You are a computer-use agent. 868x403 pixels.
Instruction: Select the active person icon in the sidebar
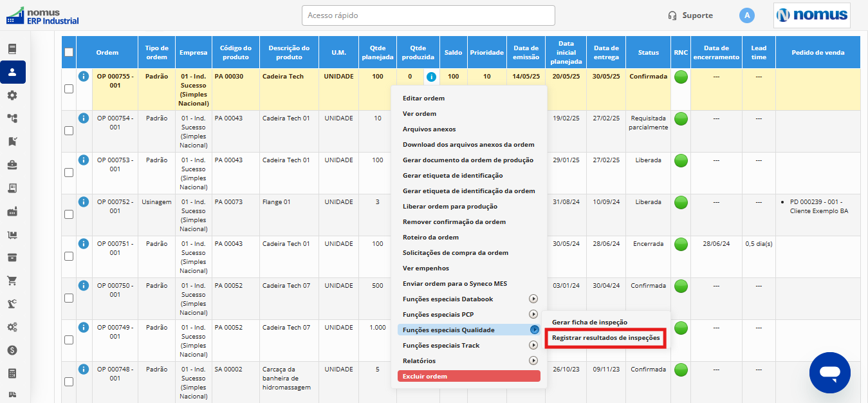pyautogui.click(x=12, y=72)
